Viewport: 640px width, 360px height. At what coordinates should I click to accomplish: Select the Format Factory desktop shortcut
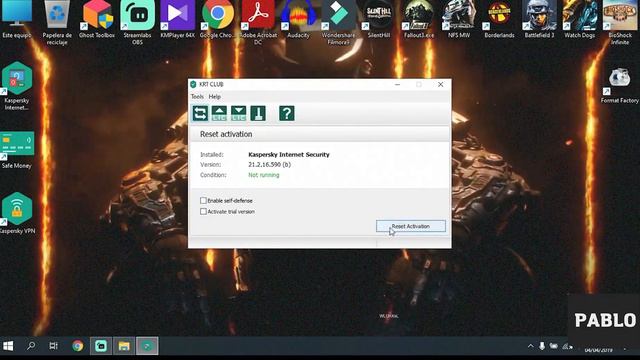coord(620,85)
